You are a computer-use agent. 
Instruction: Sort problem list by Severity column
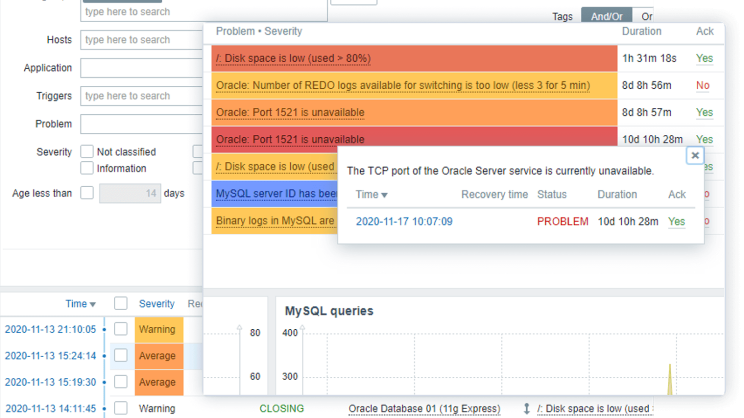(157, 304)
